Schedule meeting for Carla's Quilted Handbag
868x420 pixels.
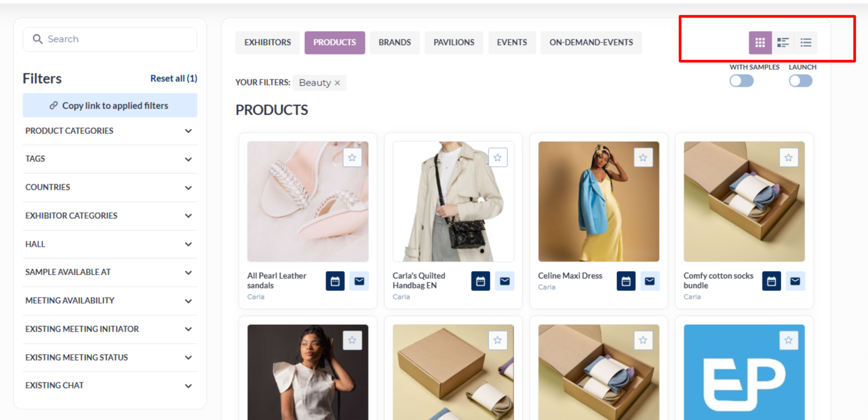[x=481, y=281]
